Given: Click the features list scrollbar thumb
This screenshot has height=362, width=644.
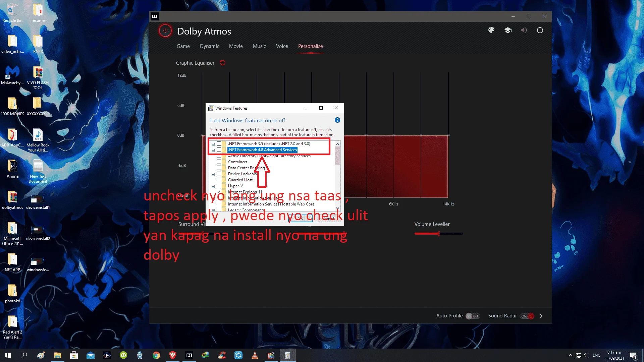Looking at the screenshot, I should (x=337, y=156).
